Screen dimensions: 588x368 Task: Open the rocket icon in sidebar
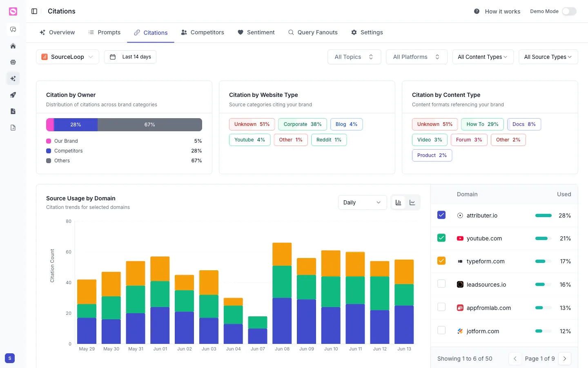[13, 95]
